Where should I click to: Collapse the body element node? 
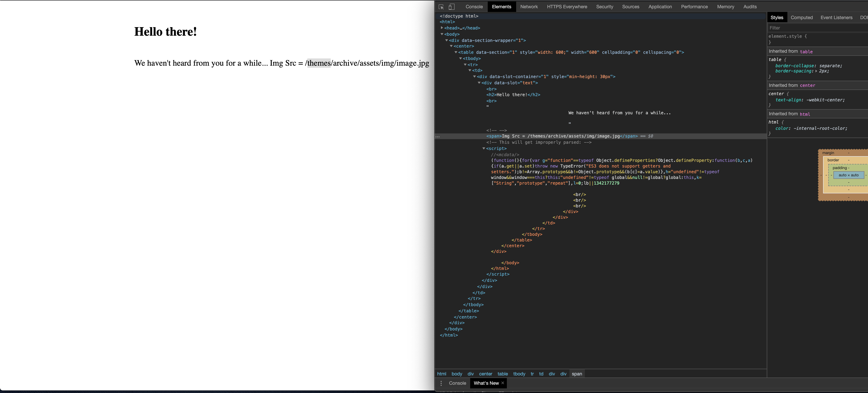click(x=442, y=34)
